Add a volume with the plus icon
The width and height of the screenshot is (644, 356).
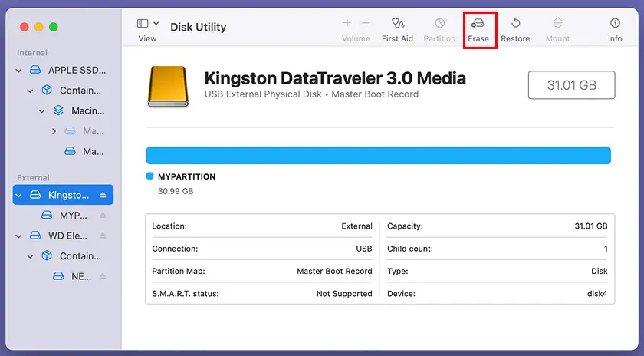pos(347,24)
